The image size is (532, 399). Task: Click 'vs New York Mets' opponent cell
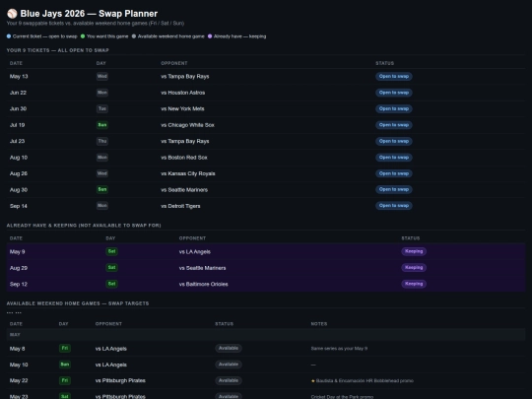(x=182, y=109)
